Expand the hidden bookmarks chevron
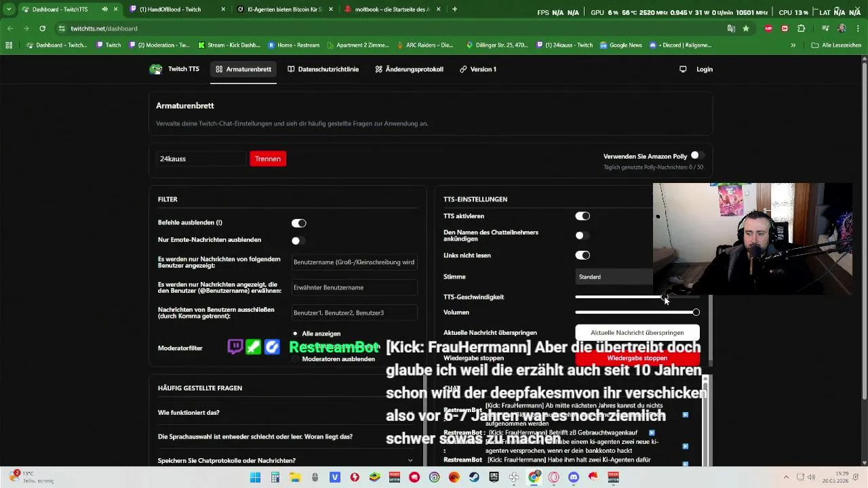 793,45
